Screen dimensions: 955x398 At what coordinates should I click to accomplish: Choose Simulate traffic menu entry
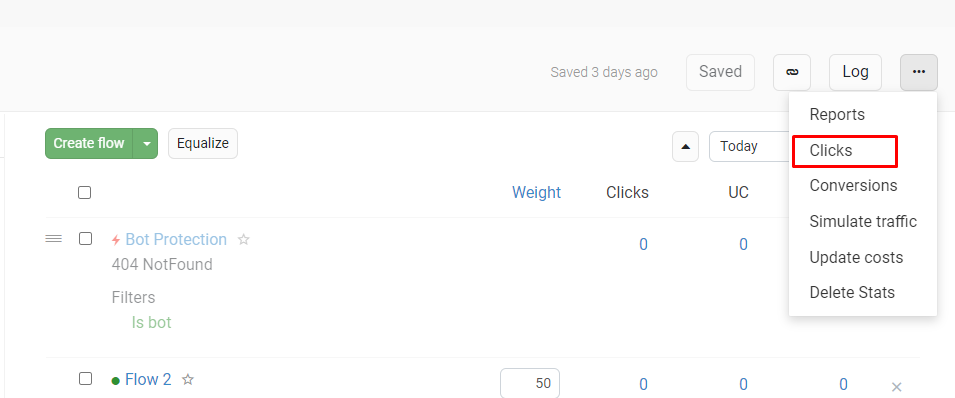862,221
